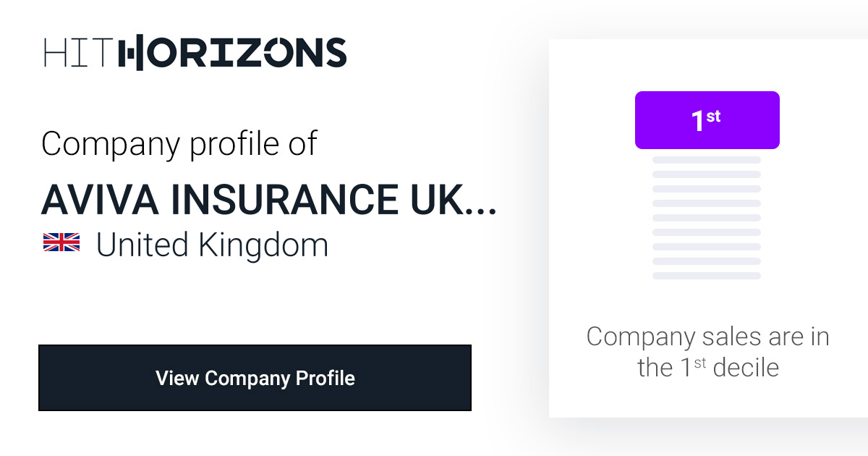This screenshot has height=456, width=868.
Task: Click the 'HIT' portion of the logo
Action: tap(76, 53)
